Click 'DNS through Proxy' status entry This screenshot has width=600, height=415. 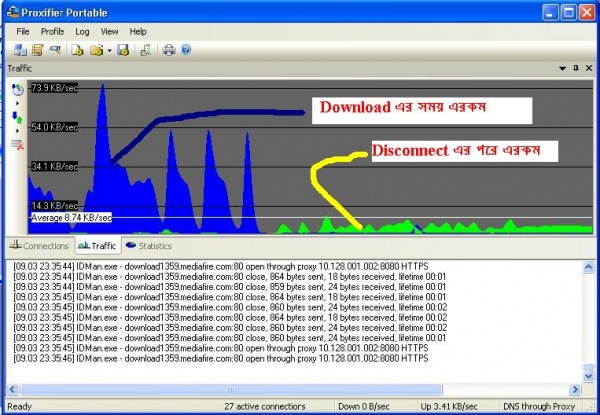539,406
